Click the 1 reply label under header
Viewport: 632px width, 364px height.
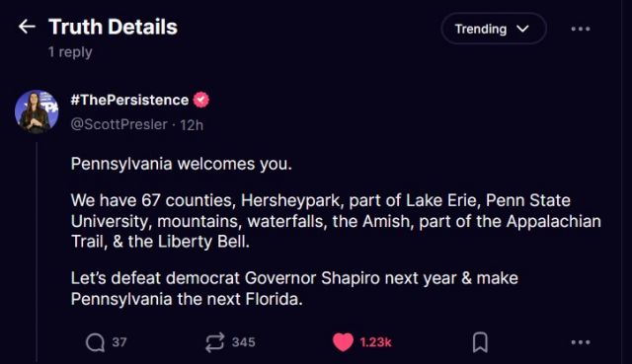tap(70, 52)
